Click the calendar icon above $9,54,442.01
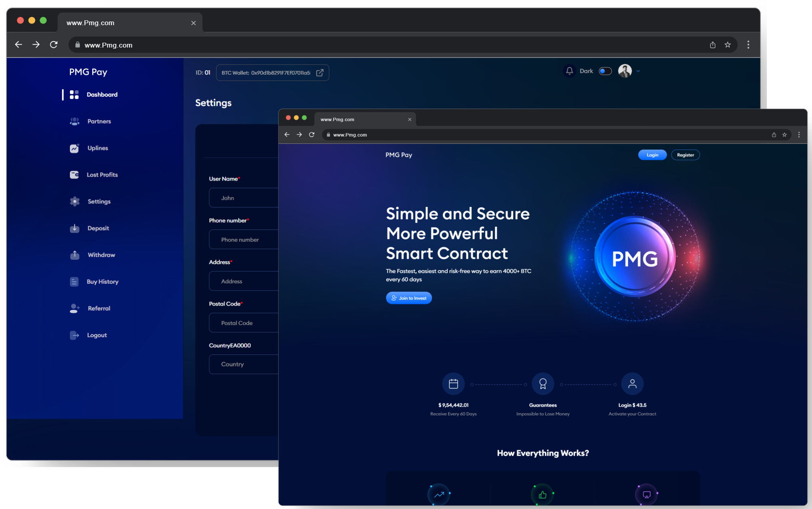The image size is (812, 509). pyautogui.click(x=453, y=384)
